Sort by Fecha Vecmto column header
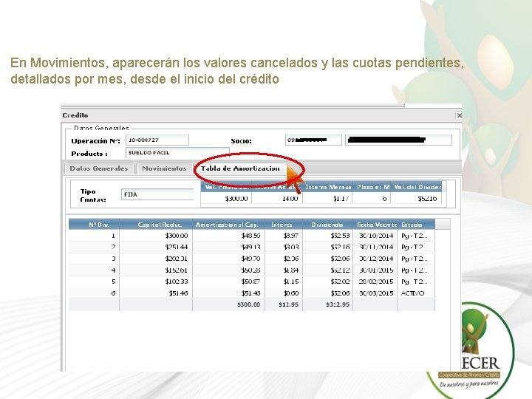The width and height of the screenshot is (532, 399). pyautogui.click(x=375, y=225)
